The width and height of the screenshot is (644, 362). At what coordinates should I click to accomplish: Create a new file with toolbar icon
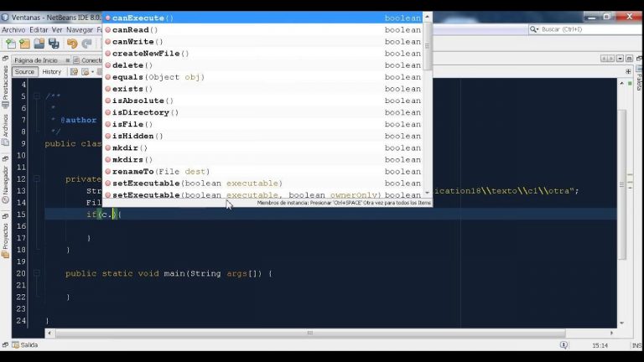point(11,44)
